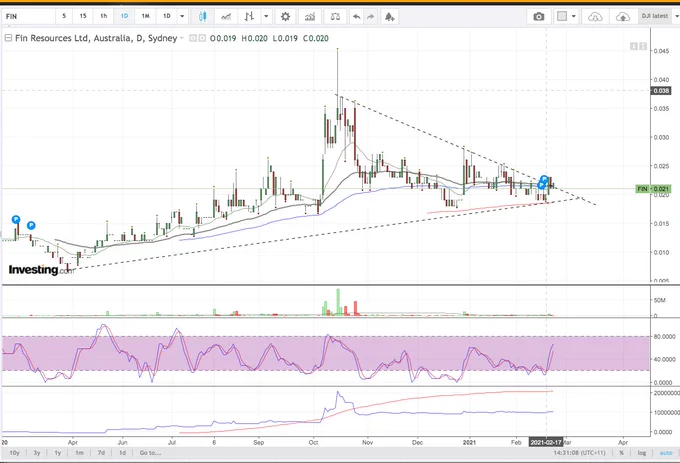Toggle auto scale mode
Viewport: 680px width, 463px height.
tap(666, 453)
